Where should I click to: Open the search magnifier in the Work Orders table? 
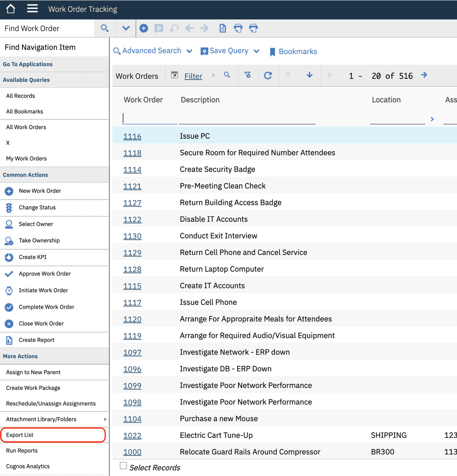pyautogui.click(x=227, y=75)
